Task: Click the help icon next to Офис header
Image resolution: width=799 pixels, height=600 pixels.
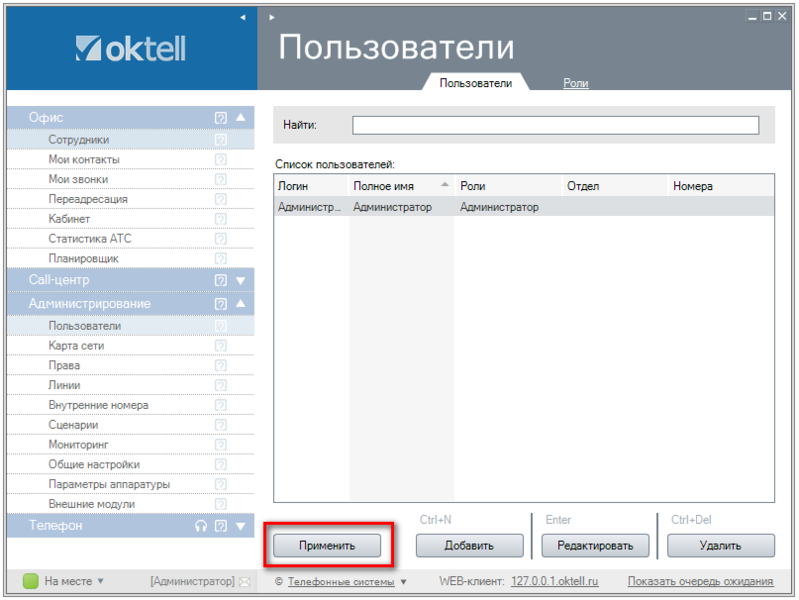Action: [x=221, y=118]
